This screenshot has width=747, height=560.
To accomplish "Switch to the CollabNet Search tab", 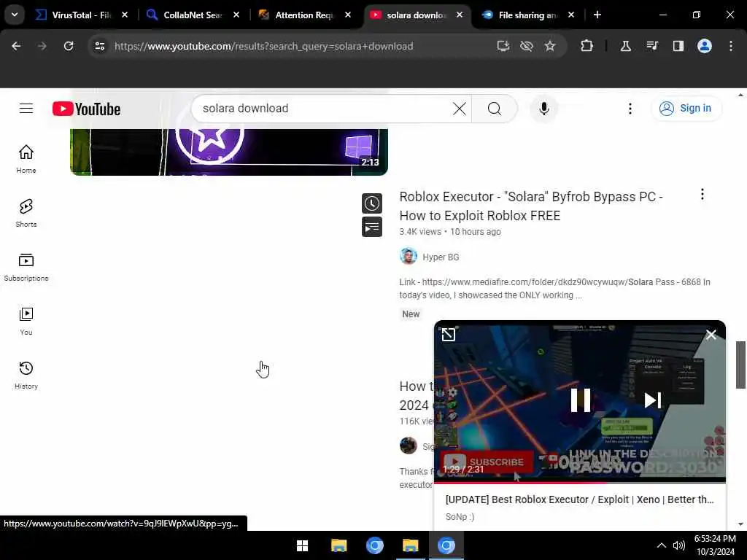I will coord(192,15).
